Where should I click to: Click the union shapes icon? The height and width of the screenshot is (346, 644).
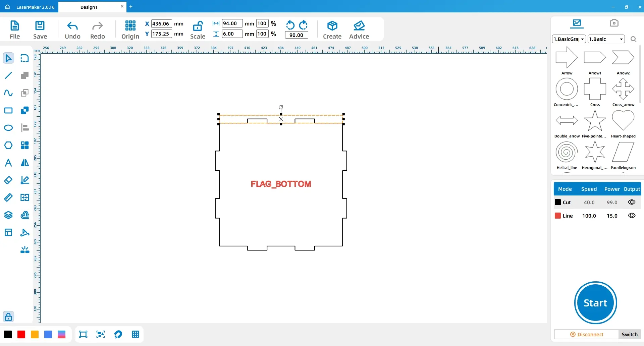(x=25, y=75)
